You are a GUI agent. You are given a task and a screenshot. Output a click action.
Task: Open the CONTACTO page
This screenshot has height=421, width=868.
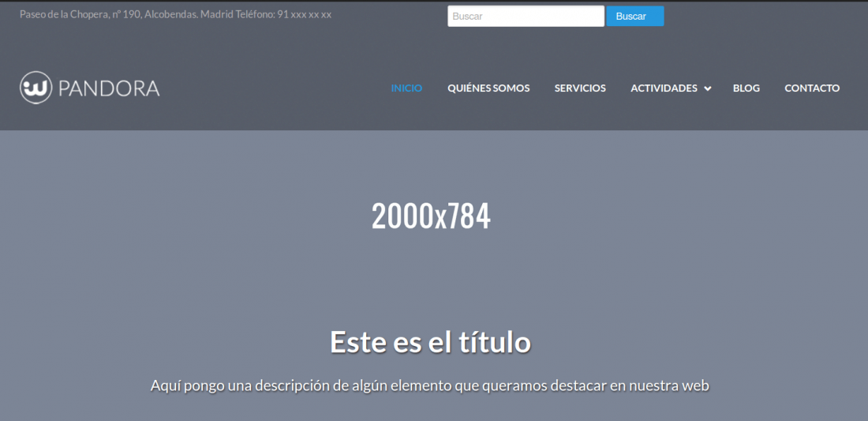812,88
